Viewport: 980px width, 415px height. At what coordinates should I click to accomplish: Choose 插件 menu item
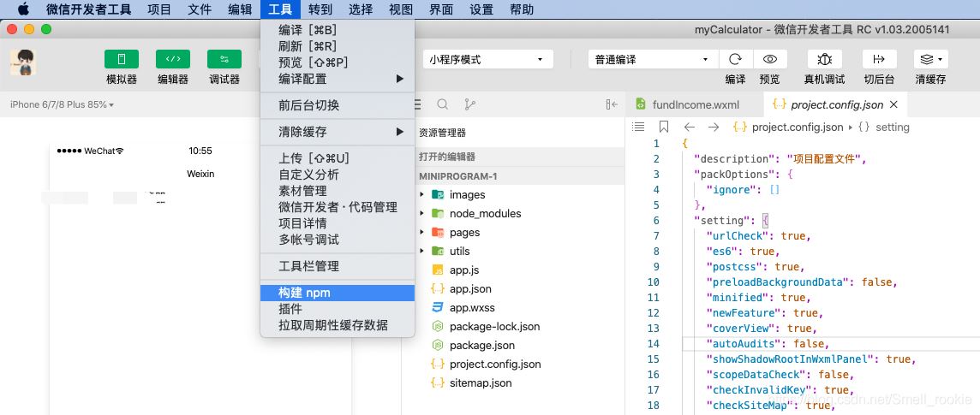click(x=338, y=309)
